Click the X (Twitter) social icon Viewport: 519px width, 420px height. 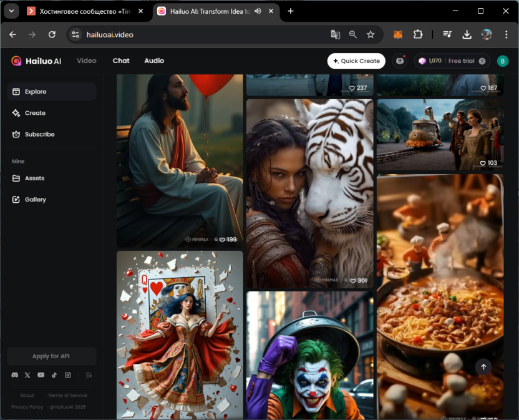27,375
